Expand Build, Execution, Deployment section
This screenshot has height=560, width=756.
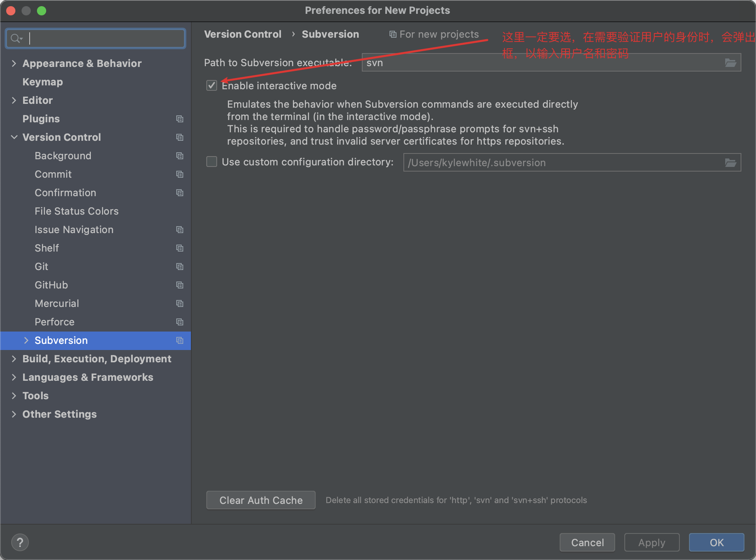pos(14,359)
